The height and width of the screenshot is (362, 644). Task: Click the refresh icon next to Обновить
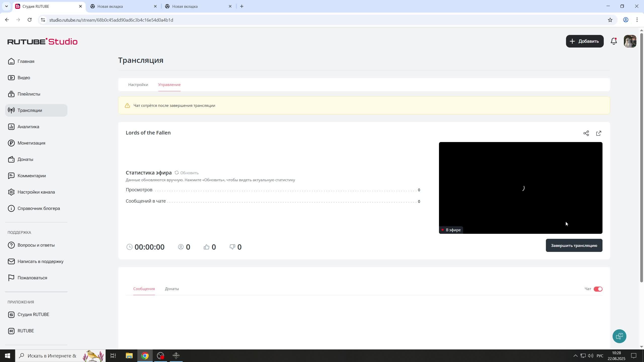177,173
